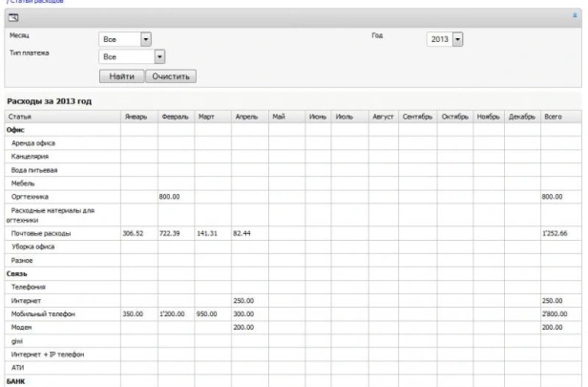Click the Очистить button
Image resolution: width=588 pixels, height=387 pixels.
pos(168,75)
